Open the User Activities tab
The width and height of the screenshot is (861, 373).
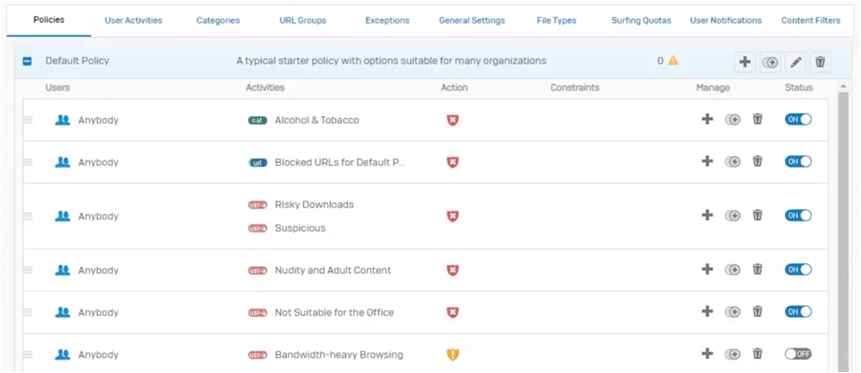coord(133,20)
